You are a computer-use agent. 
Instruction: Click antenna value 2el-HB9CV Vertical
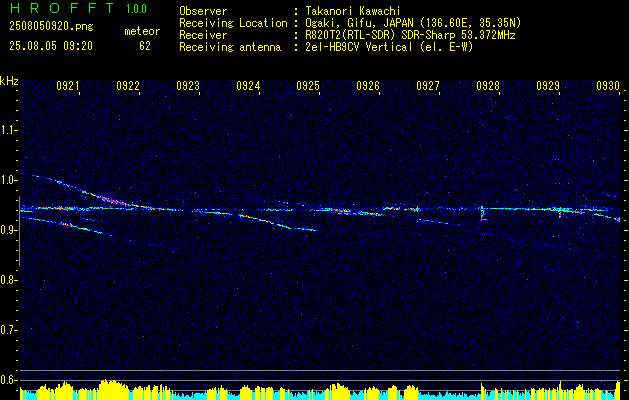(389, 47)
